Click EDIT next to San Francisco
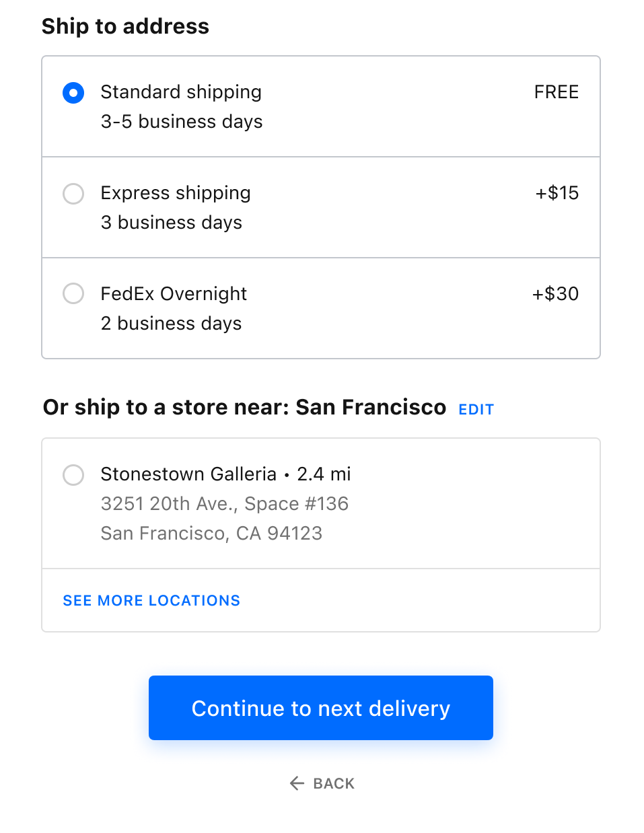Viewport: 644px width, 833px height. [476, 409]
